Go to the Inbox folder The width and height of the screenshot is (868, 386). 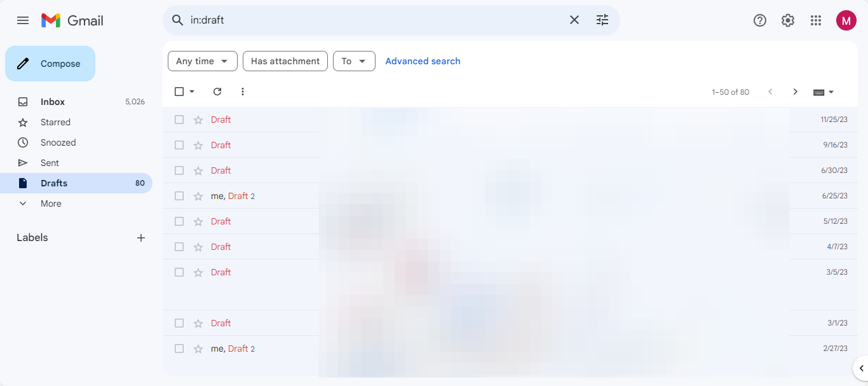click(53, 102)
